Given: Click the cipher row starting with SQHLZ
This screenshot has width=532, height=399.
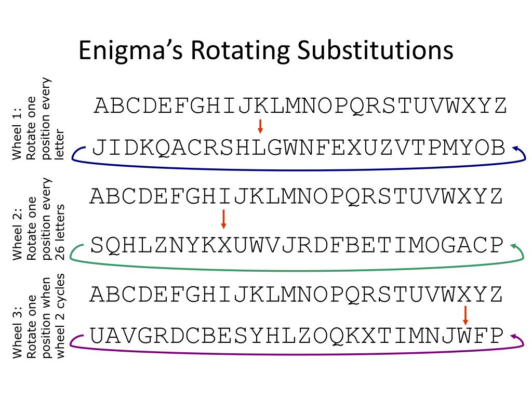Looking at the screenshot, I should pos(297,245).
